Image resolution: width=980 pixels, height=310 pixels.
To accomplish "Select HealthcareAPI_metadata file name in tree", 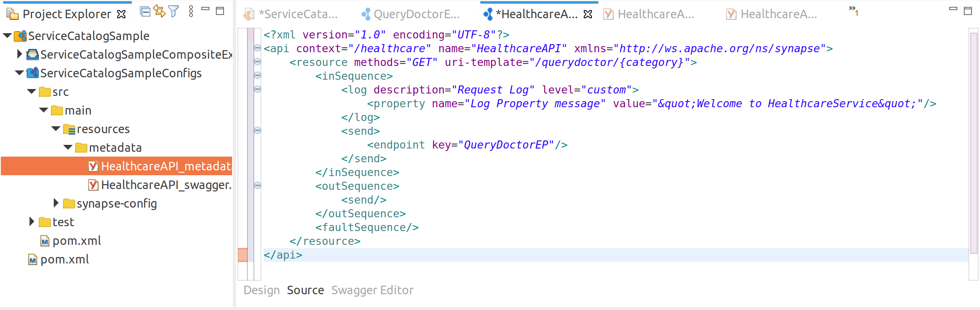I will click(x=166, y=166).
